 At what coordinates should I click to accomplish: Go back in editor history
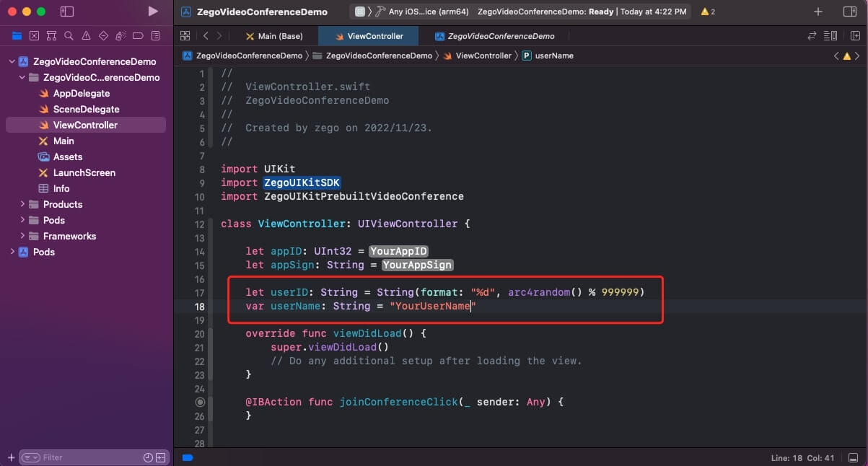(206, 35)
